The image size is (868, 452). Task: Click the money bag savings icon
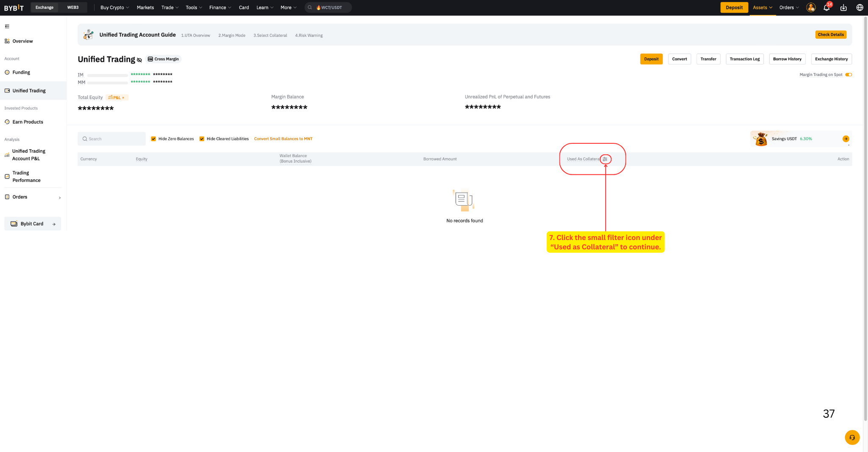coord(761,139)
